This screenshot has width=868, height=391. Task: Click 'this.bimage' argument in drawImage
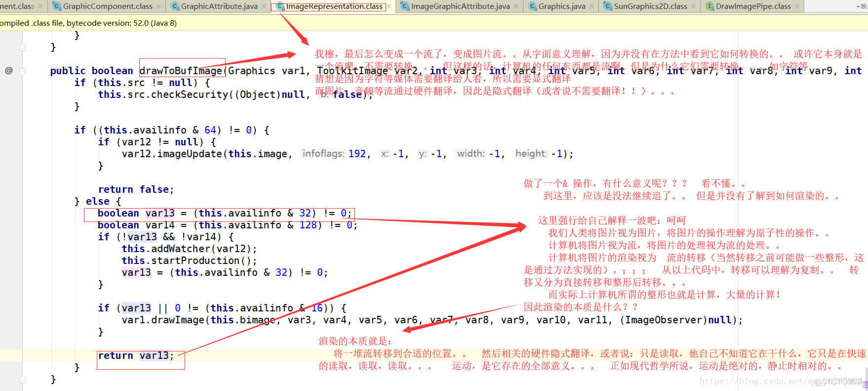tap(243, 320)
